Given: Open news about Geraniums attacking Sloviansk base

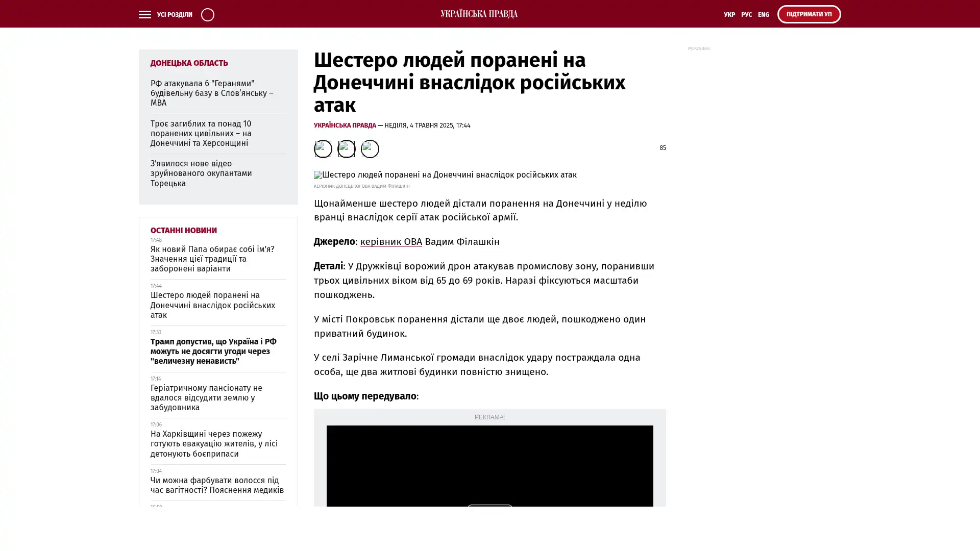Looking at the screenshot, I should 211,93.
